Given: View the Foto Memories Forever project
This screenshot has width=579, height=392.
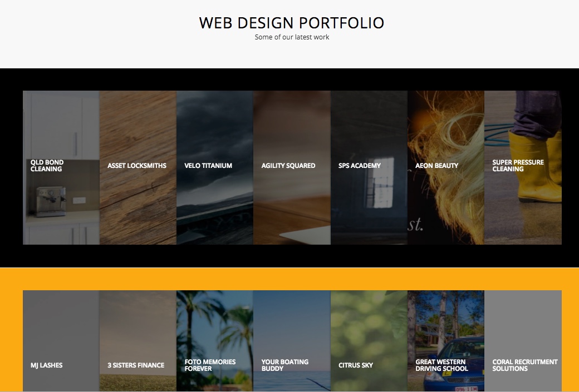Looking at the screenshot, I should click(215, 341).
